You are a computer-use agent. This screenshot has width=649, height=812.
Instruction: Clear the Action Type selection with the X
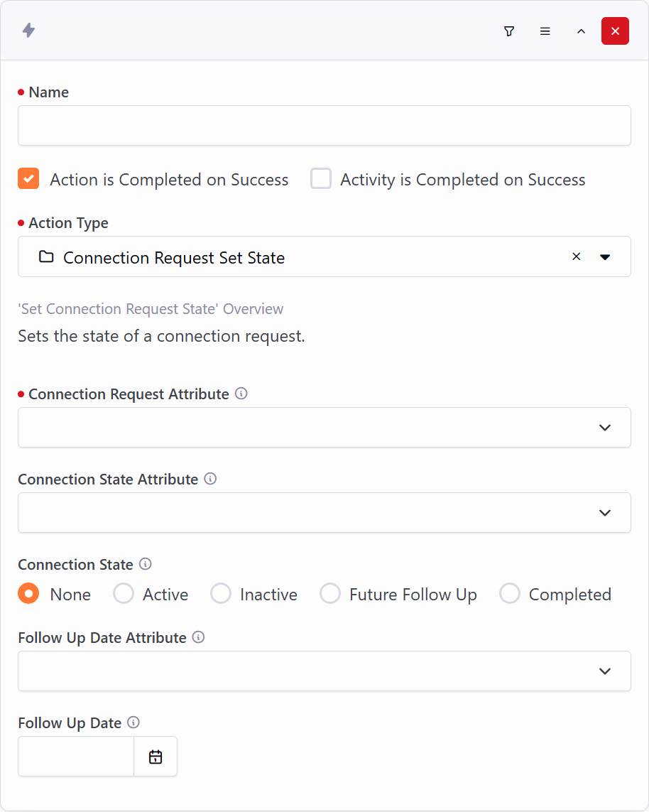pyautogui.click(x=577, y=256)
